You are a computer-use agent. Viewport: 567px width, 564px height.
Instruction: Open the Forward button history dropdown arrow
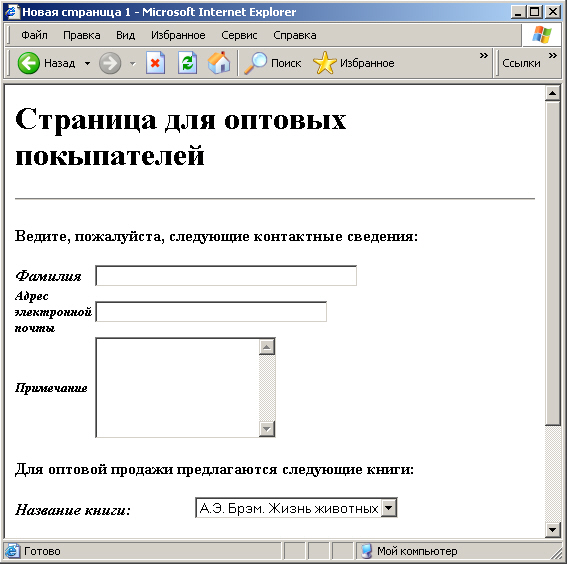[x=133, y=64]
